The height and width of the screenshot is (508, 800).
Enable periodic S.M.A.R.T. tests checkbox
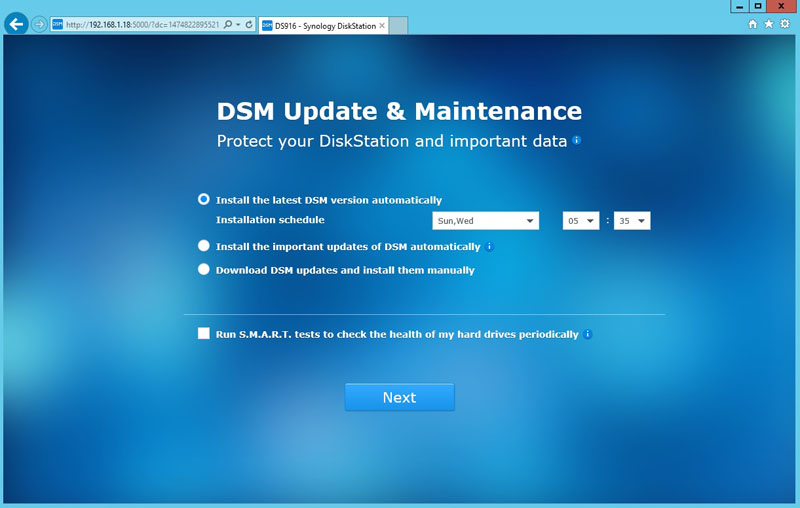[x=204, y=334]
